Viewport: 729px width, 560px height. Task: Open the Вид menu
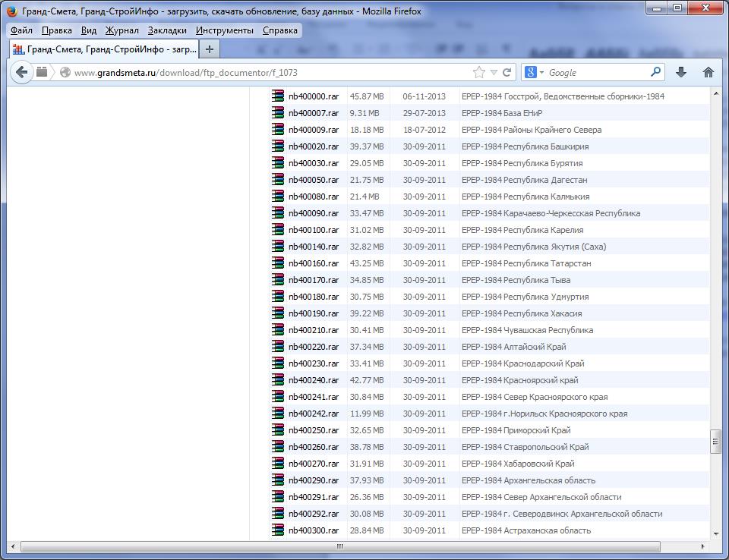pos(89,30)
